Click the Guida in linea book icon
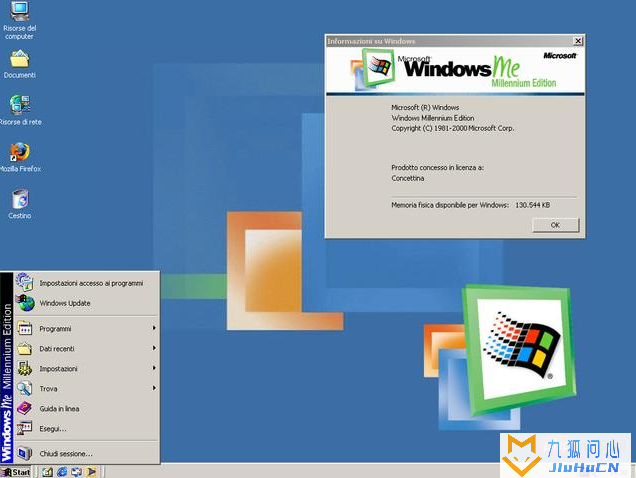Image resolution: width=636 pixels, height=478 pixels. 25,408
